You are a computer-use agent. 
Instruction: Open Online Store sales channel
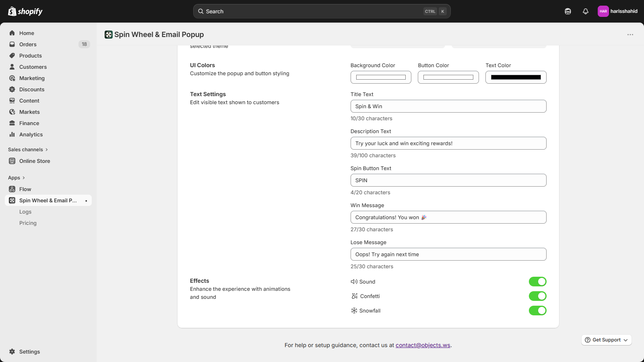35,161
